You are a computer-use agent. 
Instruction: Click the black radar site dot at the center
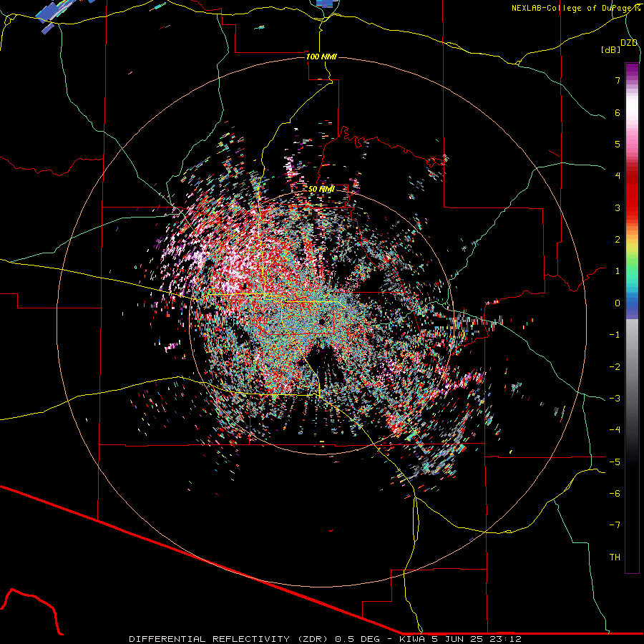pyautogui.click(x=321, y=321)
